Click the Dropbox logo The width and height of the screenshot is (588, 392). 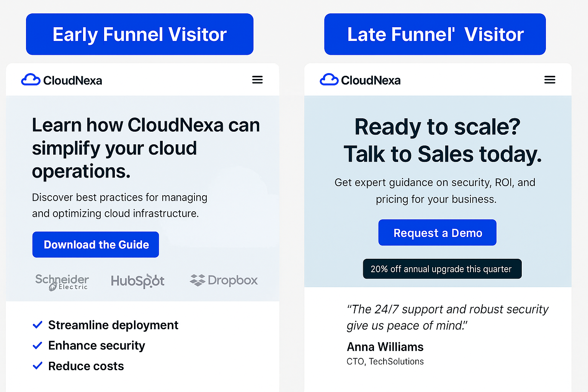224,280
